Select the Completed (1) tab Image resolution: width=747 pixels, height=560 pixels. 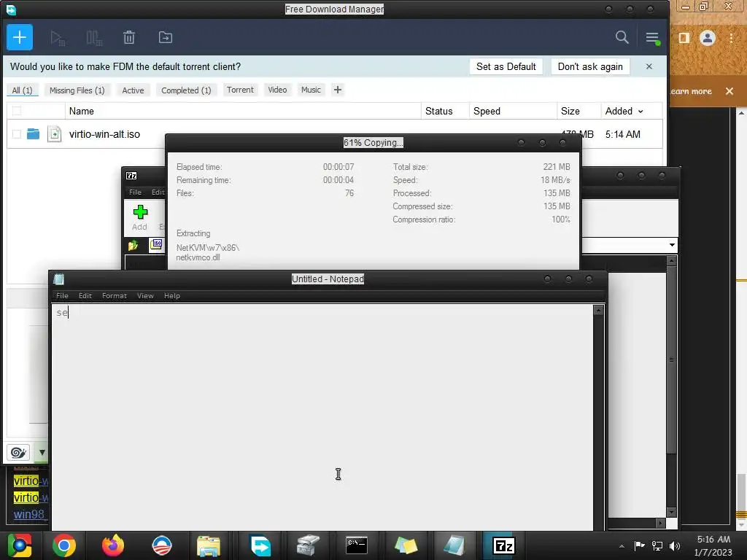(x=186, y=90)
